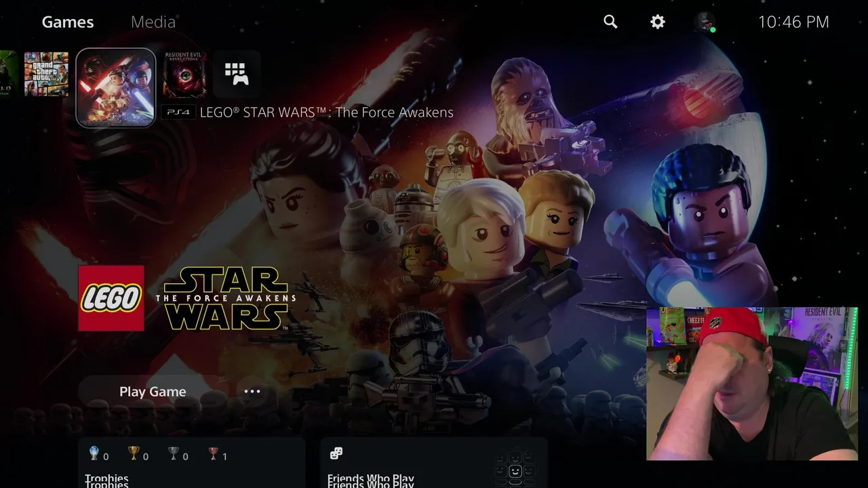
Task: Select the Resident Evil Revelations game tile
Action: coord(184,74)
